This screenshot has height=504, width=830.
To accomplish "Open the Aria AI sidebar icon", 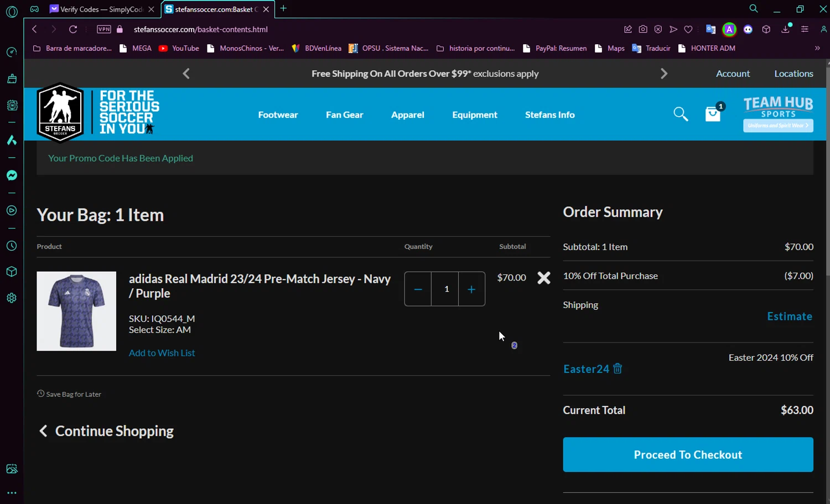I will (x=12, y=140).
